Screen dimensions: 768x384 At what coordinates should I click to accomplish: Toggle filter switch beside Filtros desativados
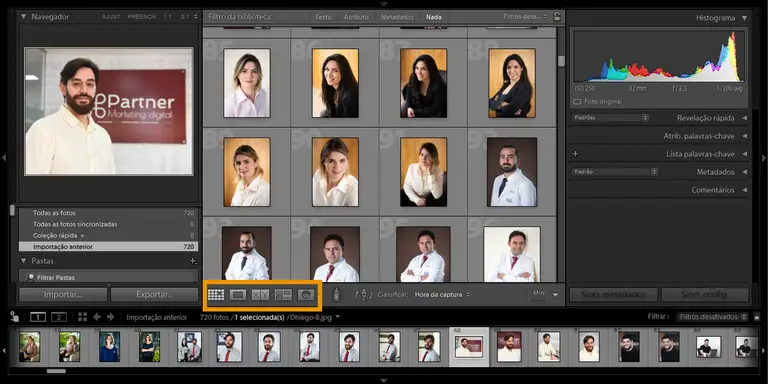(757, 317)
